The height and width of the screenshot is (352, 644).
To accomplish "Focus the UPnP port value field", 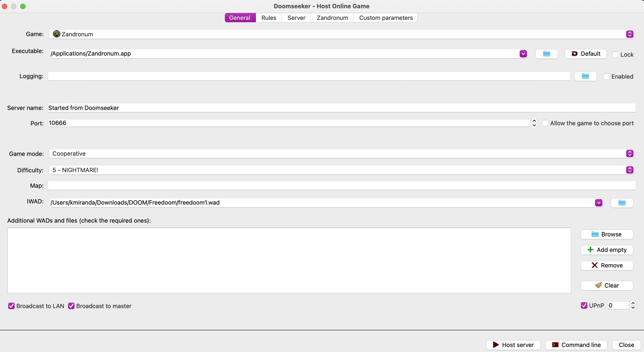I will coord(619,305).
